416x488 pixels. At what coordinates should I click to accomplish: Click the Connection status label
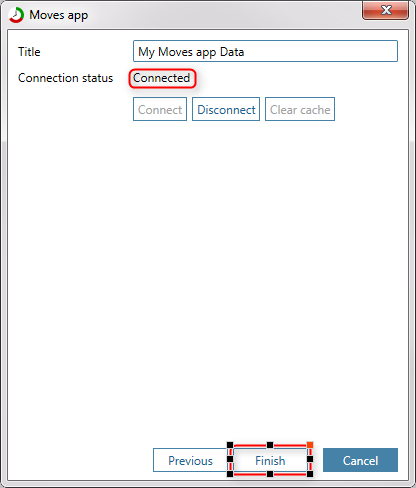[x=66, y=78]
